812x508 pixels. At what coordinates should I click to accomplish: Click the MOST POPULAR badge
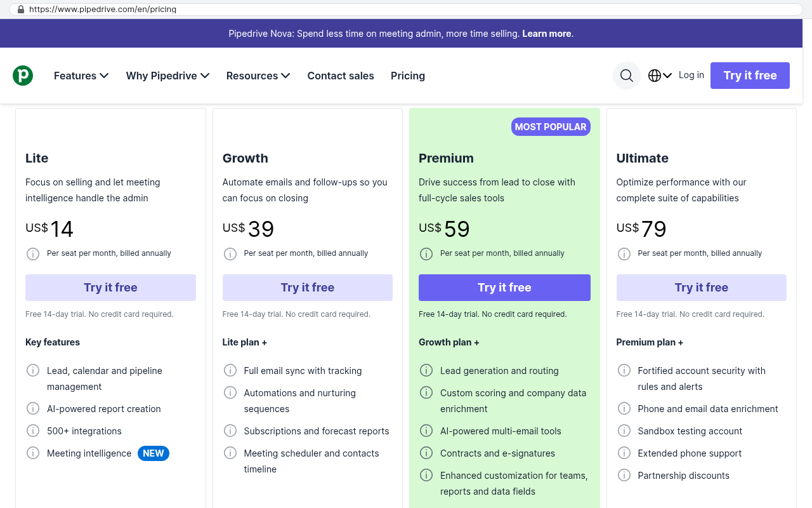point(551,127)
